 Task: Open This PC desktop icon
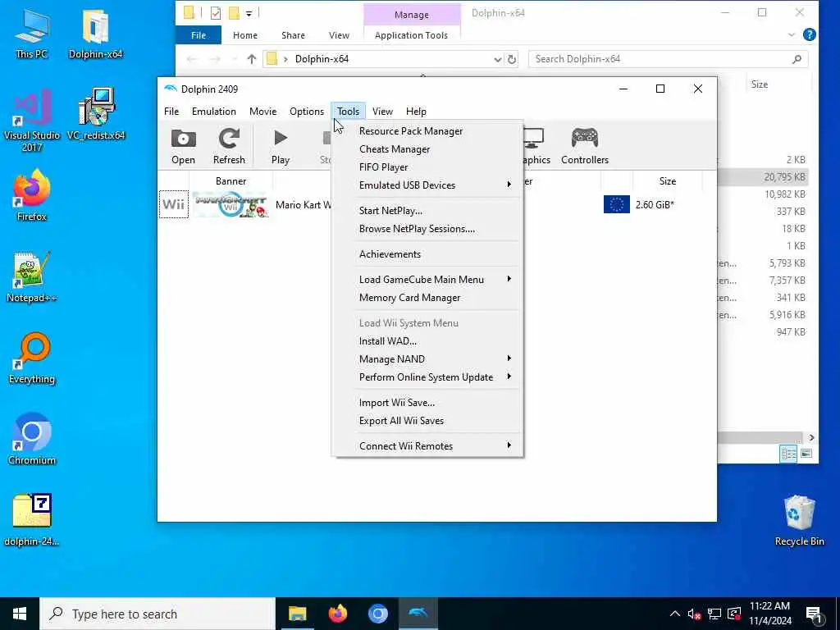(x=32, y=33)
